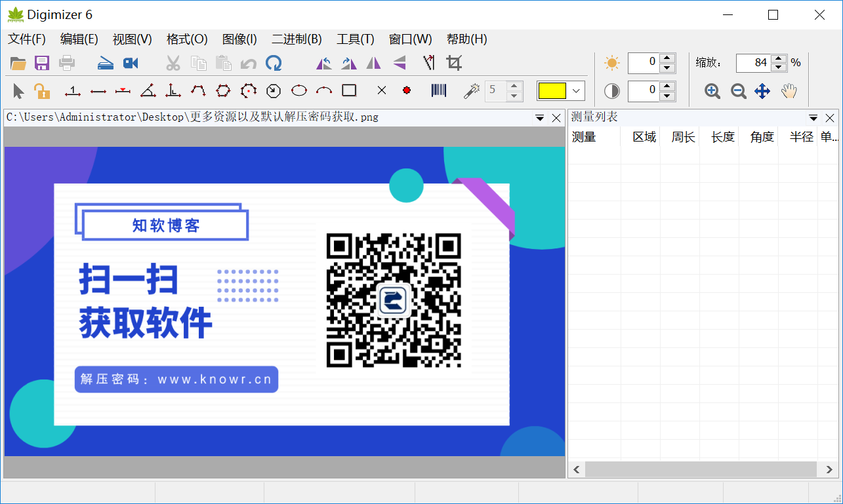Image resolution: width=843 pixels, height=504 pixels.
Task: Select the red dot marker tool
Action: click(407, 90)
